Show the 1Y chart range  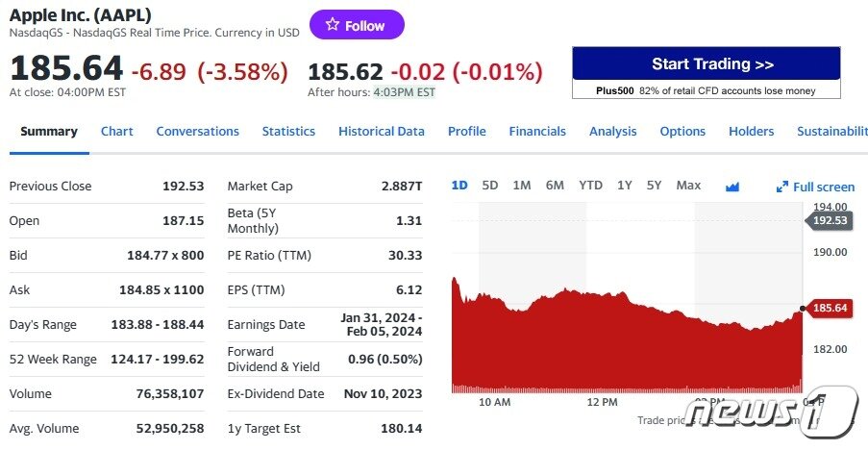[625, 186]
